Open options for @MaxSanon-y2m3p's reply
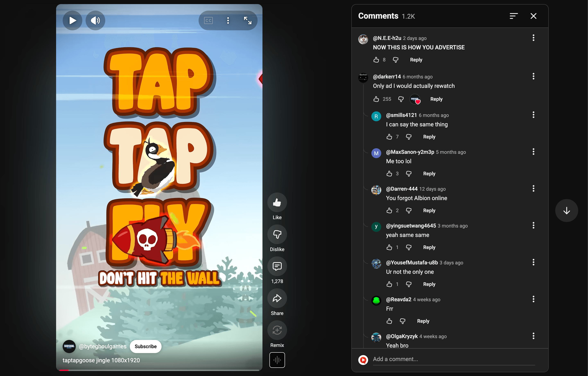This screenshot has width=588, height=376. pos(533,152)
